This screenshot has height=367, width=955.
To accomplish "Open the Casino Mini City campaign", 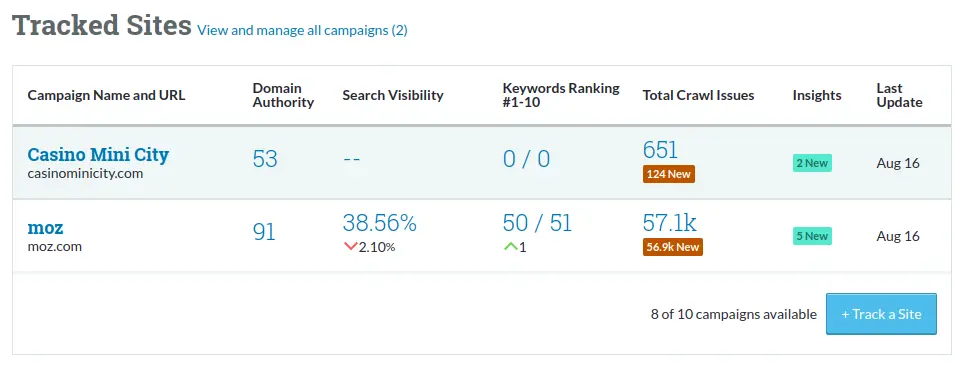I will click(x=98, y=155).
